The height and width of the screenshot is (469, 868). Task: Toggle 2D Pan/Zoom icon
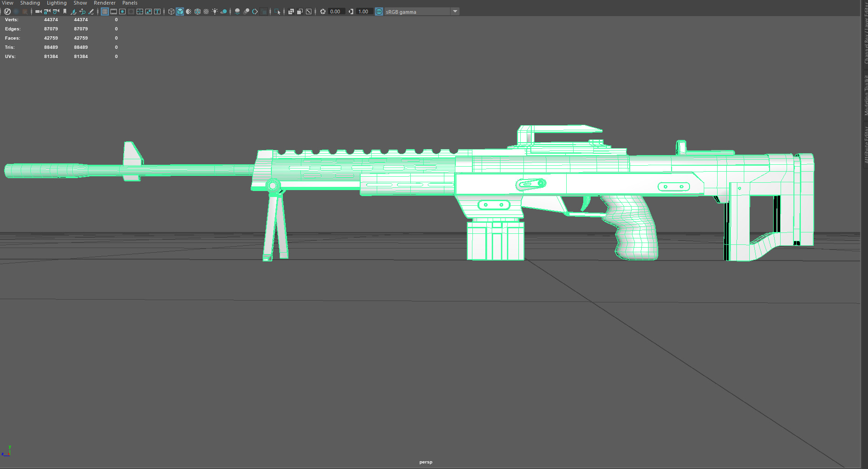[x=82, y=12]
